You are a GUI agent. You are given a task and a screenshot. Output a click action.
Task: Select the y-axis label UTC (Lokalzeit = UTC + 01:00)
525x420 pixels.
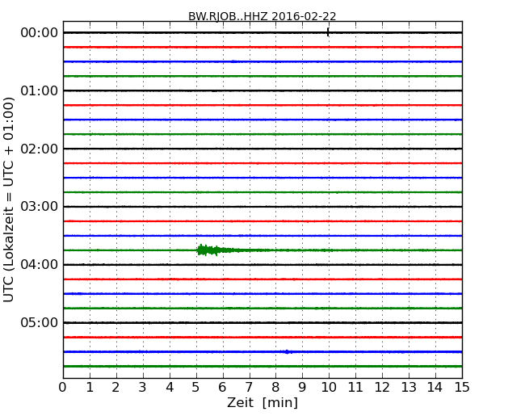[9, 199]
